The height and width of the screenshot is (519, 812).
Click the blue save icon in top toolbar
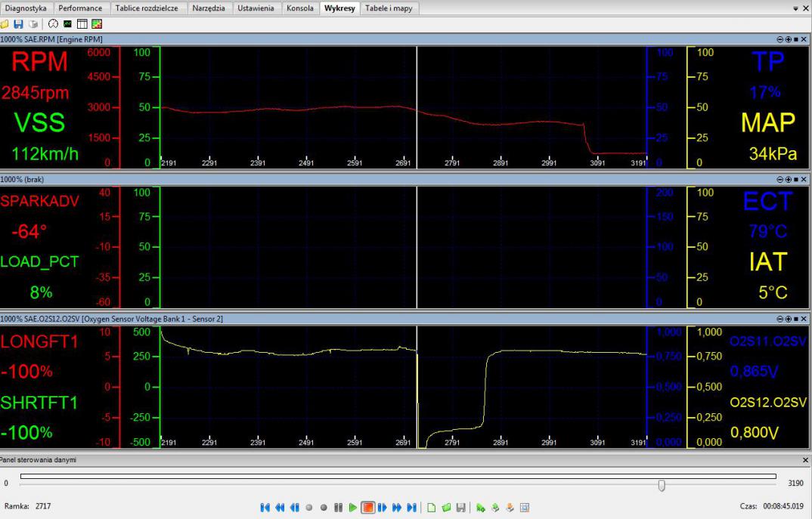pyautogui.click(x=19, y=23)
